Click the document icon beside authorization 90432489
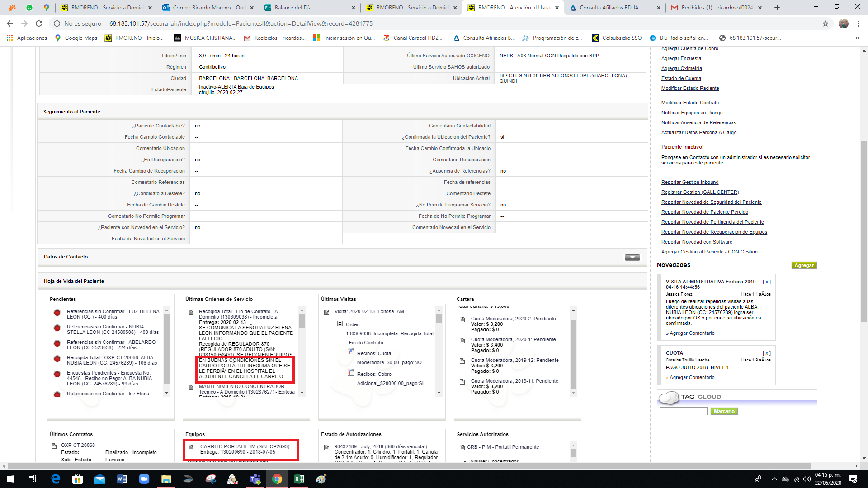Screen dimensions: 868x488 click(x=326, y=447)
